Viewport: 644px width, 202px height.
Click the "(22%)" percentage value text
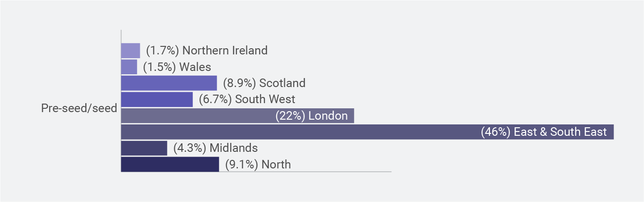pyautogui.click(x=290, y=116)
